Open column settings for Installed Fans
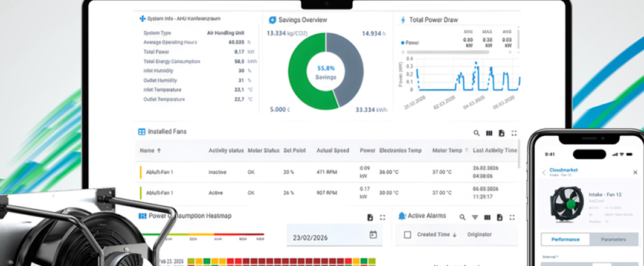Viewport: 644px width, 266px height. pos(489,133)
